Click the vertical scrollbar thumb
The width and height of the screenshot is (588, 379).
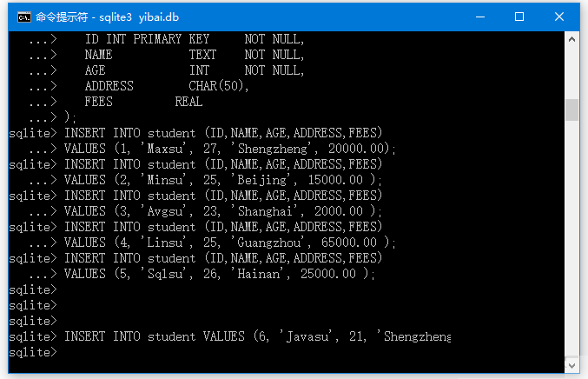[x=571, y=110]
